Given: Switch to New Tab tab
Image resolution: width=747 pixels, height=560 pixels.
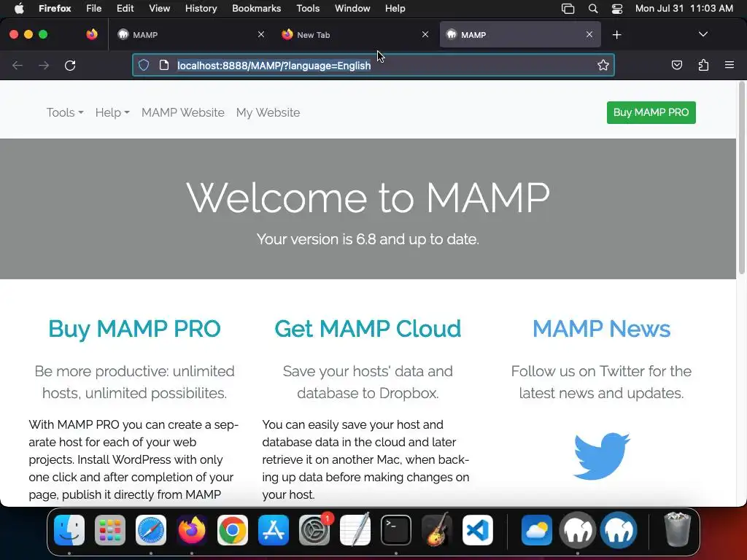Looking at the screenshot, I should (355, 35).
